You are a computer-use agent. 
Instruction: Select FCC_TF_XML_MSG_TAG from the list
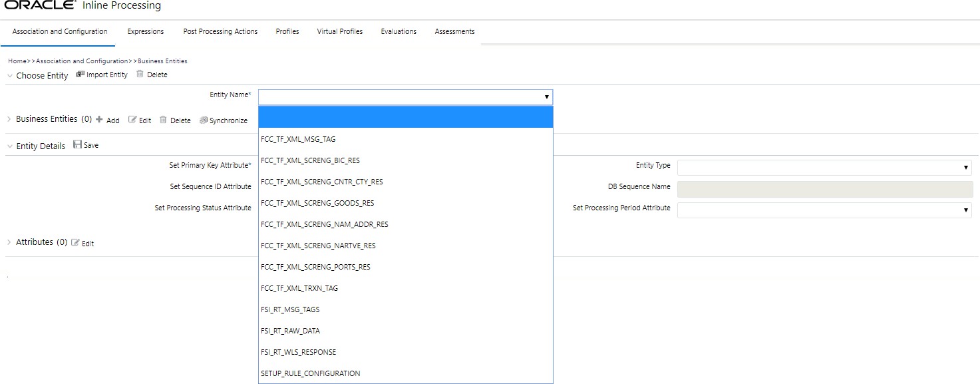click(x=406, y=139)
